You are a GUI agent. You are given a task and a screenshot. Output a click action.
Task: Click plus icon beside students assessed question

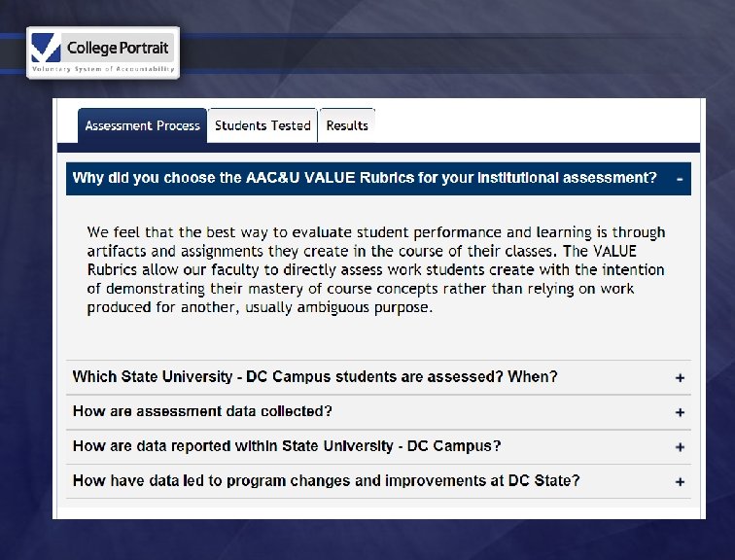pos(681,378)
